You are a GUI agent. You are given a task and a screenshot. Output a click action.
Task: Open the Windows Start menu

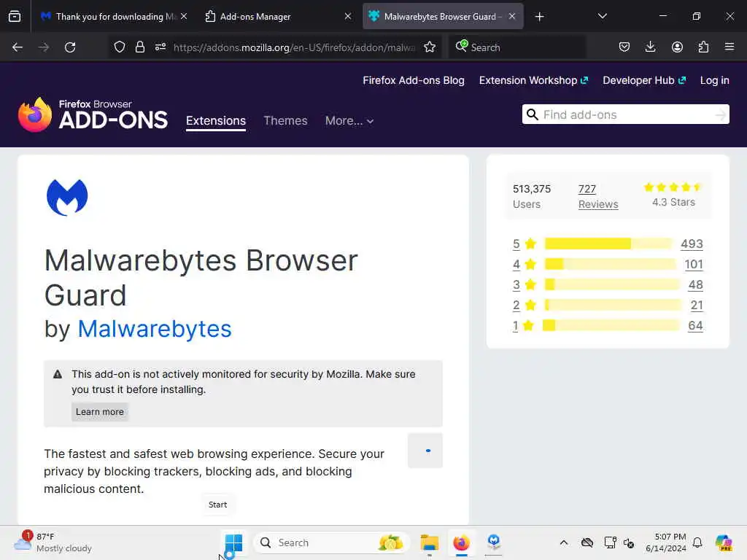pyautogui.click(x=233, y=542)
